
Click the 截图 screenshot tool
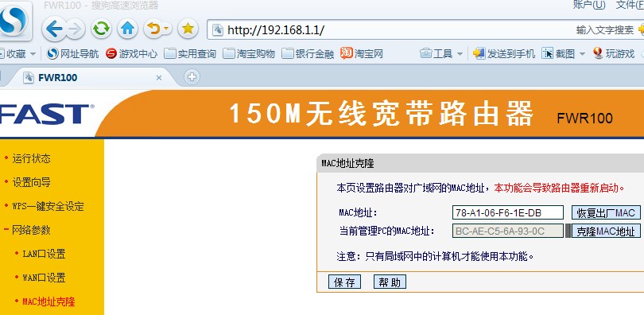558,54
